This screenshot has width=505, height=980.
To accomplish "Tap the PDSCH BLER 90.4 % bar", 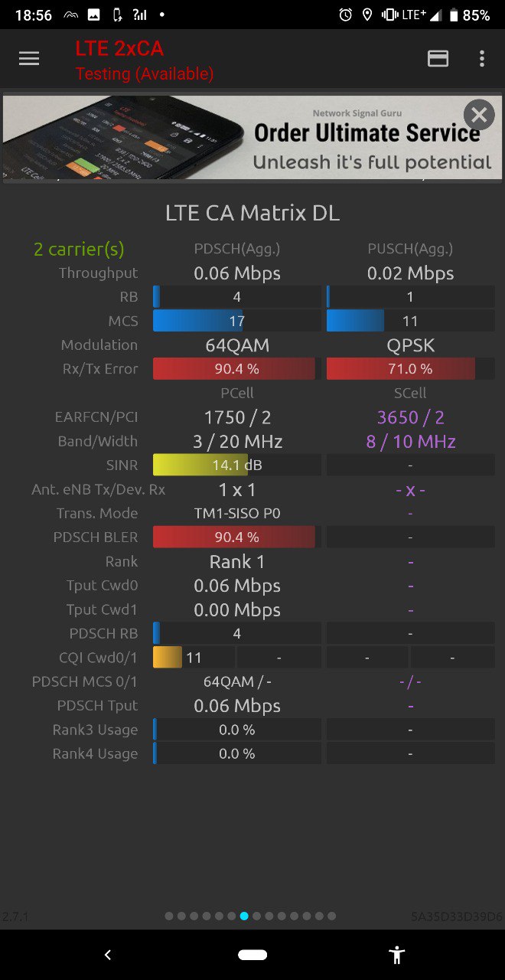I will point(237,537).
